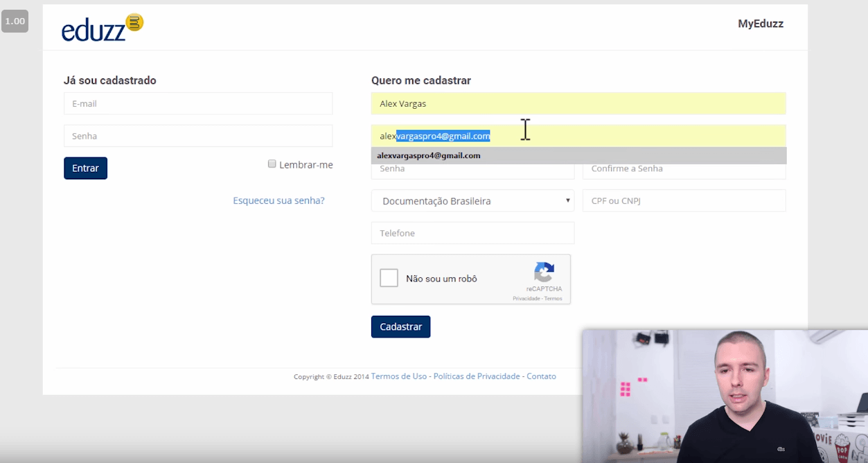
Task: Click the E-mail field under "Já sou cadastrado"
Action: point(198,103)
